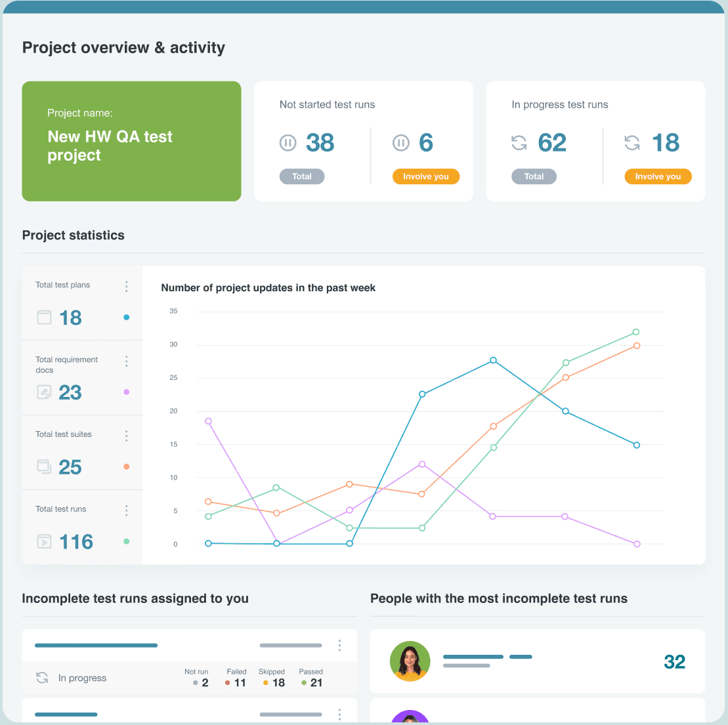Screen dimensions: 728x725
Task: Click the pause icon beside the total 38
Action: coord(288,142)
